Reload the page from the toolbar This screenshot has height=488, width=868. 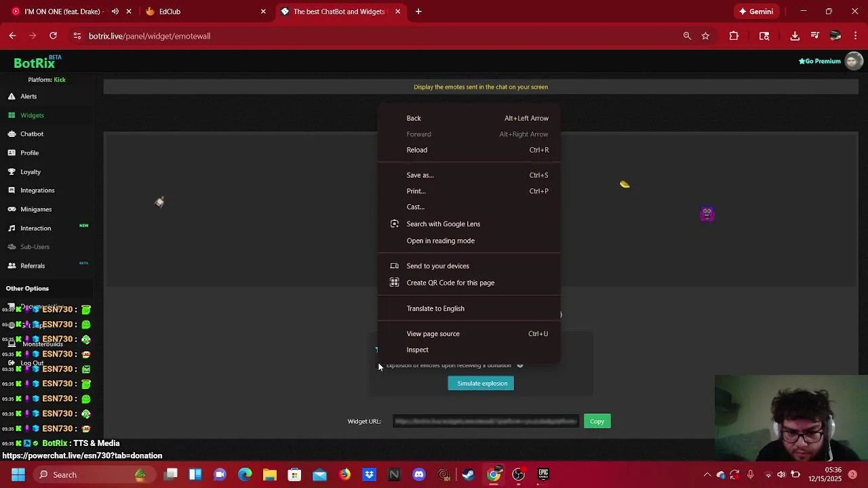coord(53,36)
